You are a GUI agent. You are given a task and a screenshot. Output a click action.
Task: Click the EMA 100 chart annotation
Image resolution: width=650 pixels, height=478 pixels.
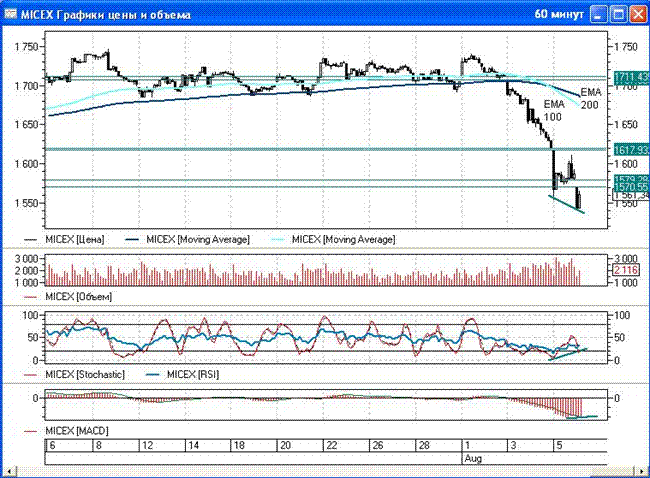(x=554, y=110)
